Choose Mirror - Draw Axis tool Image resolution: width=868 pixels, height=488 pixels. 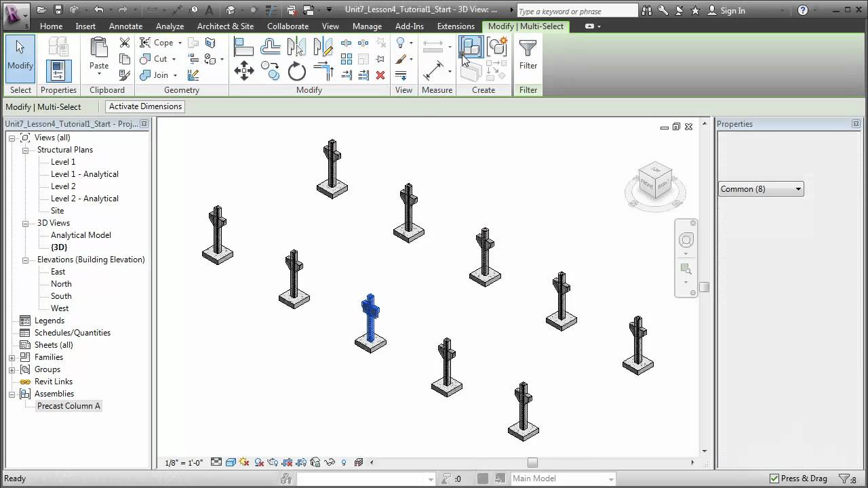click(323, 47)
